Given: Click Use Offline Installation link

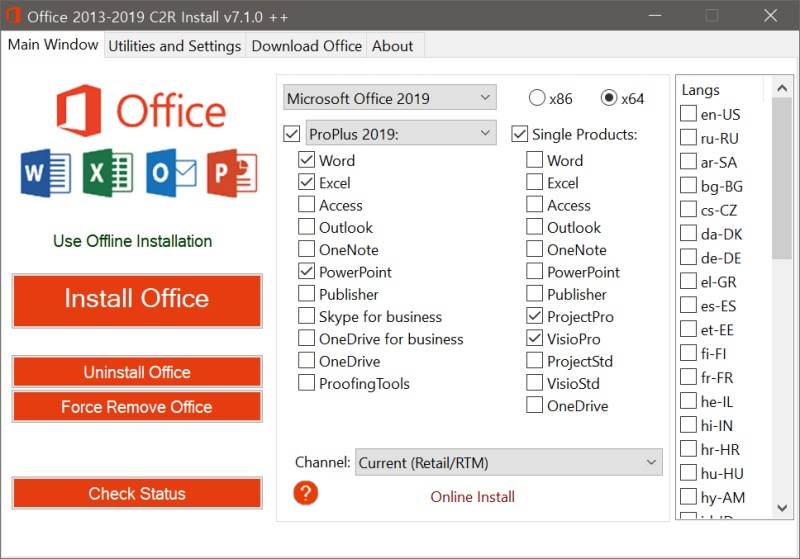Looking at the screenshot, I should click(133, 241).
